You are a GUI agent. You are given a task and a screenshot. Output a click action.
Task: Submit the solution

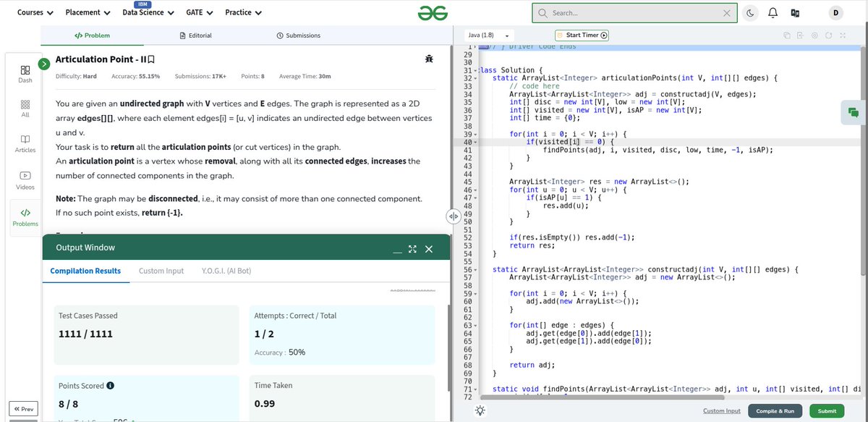(x=827, y=410)
